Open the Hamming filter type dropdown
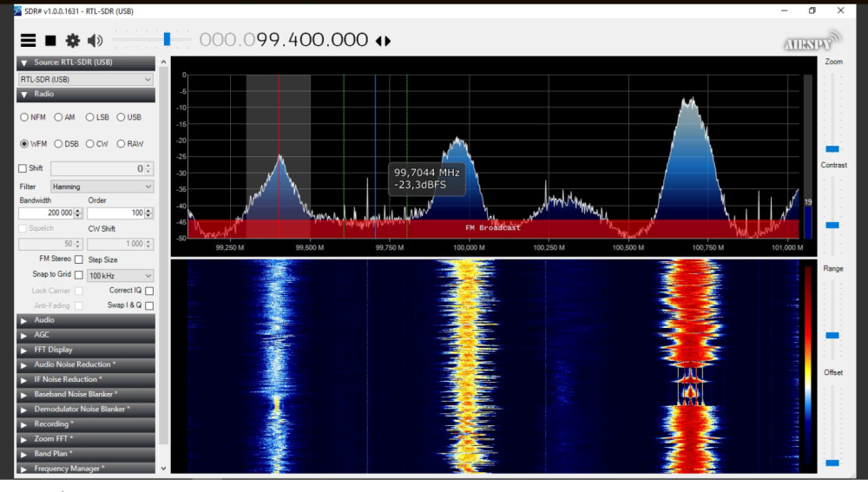The width and height of the screenshot is (868, 492). [102, 187]
